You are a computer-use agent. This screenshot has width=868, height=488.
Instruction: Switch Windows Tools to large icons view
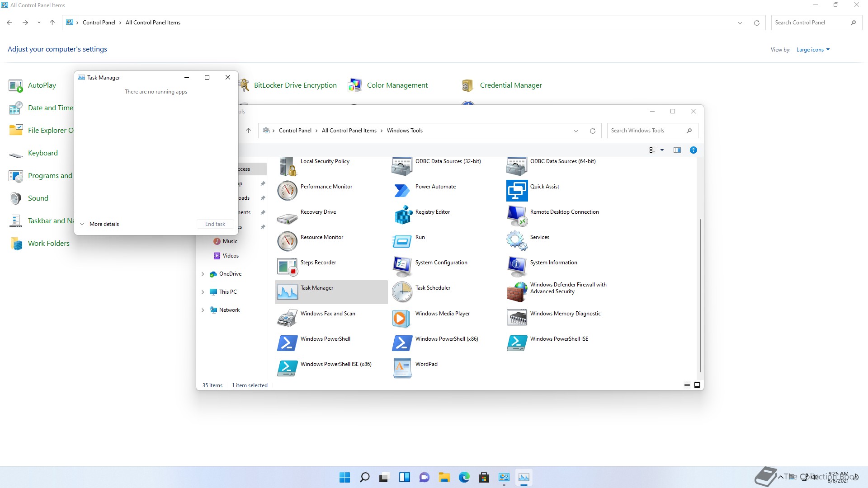pyautogui.click(x=697, y=385)
